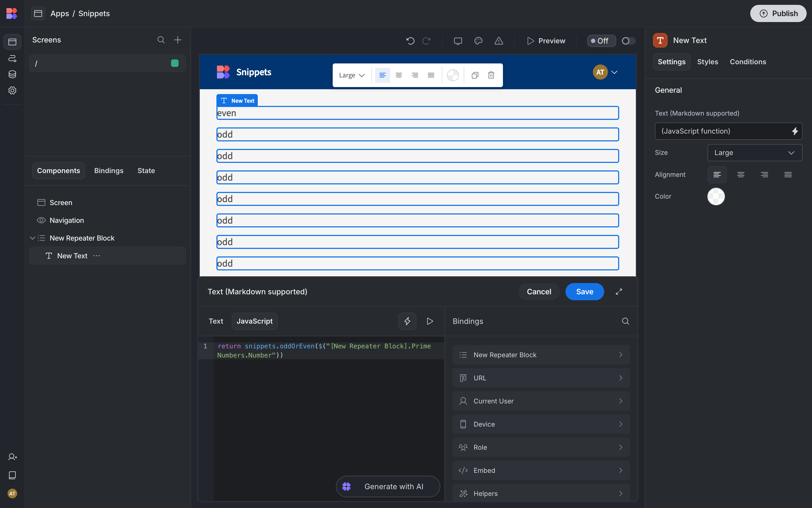Click the Budibase logo icon
The width and height of the screenshot is (812, 508).
pyautogui.click(x=12, y=13)
